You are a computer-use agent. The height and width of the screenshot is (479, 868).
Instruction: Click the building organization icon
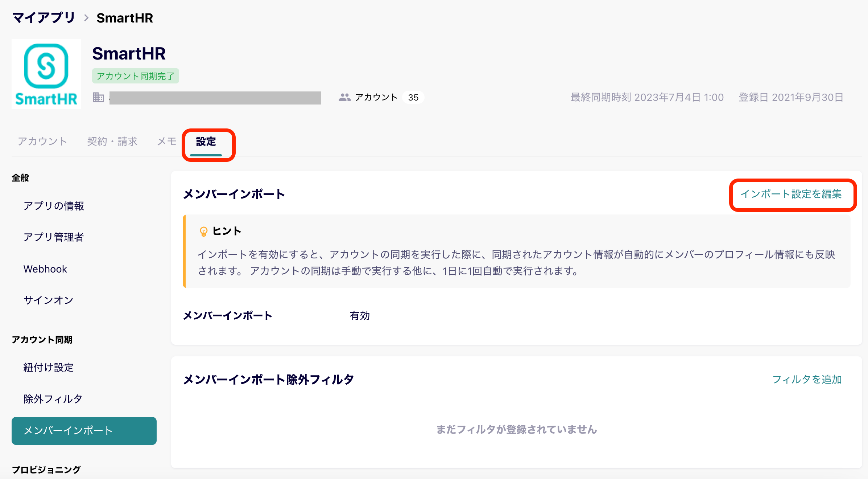[x=99, y=97]
